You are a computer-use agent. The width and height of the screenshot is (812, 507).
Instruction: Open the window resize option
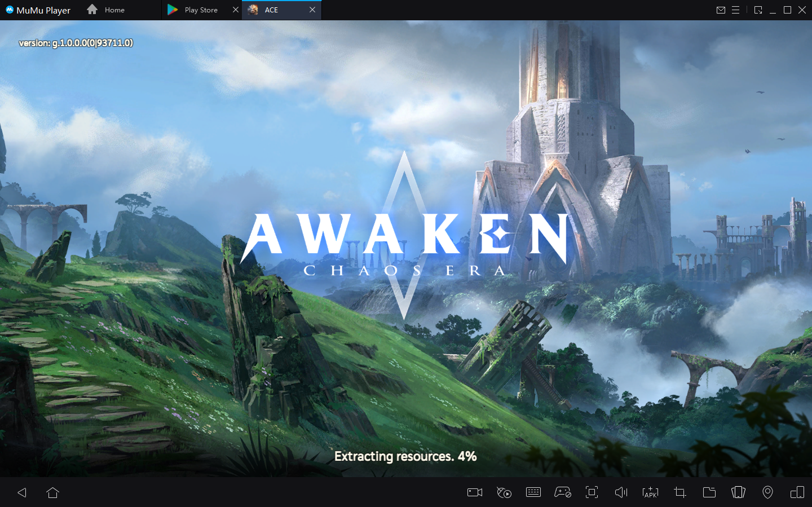point(758,10)
